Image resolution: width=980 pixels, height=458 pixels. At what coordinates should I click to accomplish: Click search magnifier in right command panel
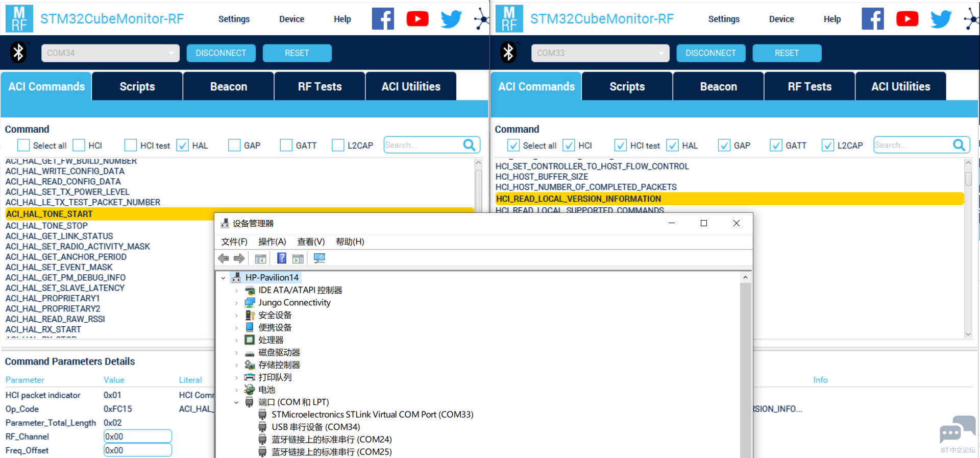pos(959,145)
